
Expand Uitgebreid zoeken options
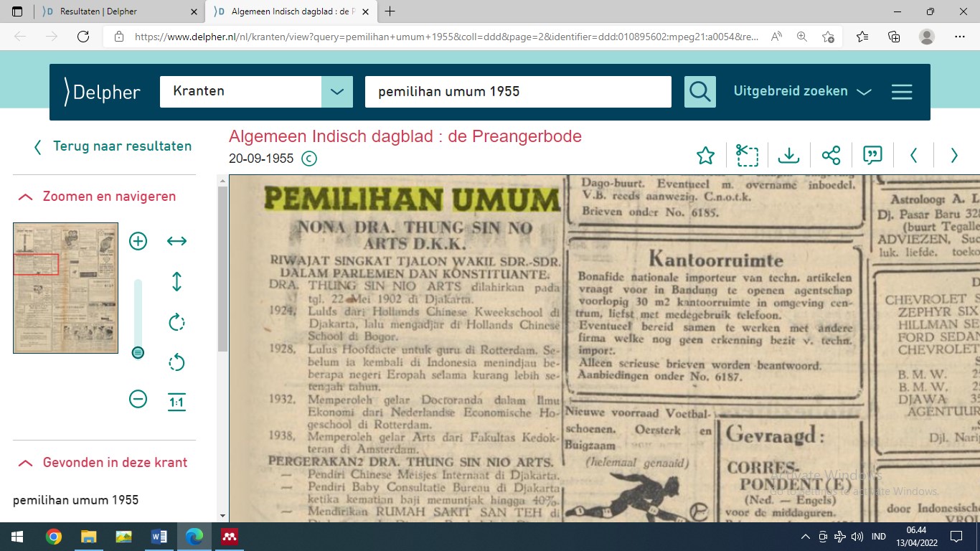(801, 91)
